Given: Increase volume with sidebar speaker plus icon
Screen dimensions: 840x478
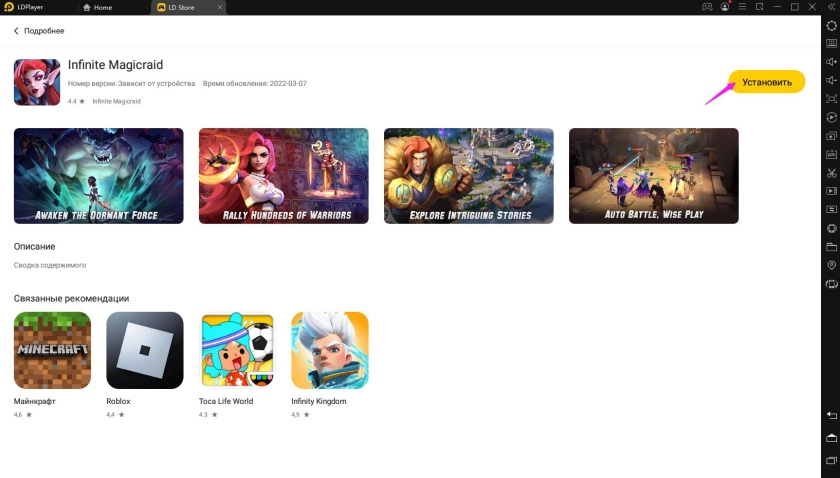Looking at the screenshot, I should 831,62.
